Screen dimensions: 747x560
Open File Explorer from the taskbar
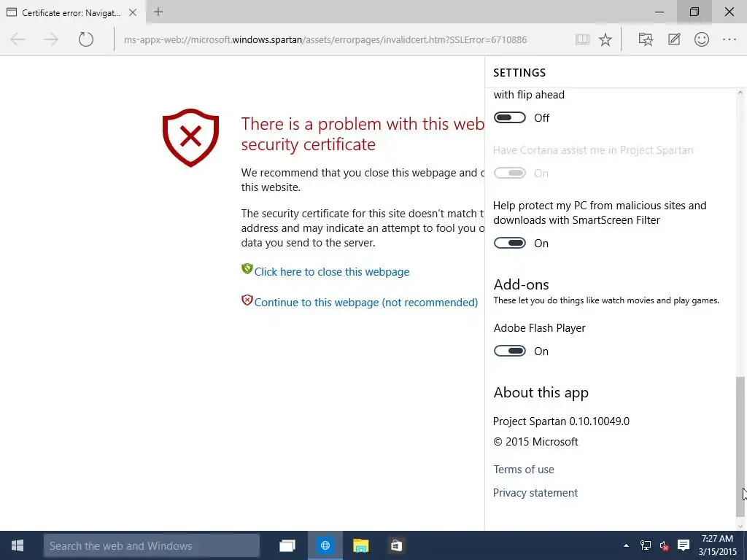pyautogui.click(x=360, y=545)
